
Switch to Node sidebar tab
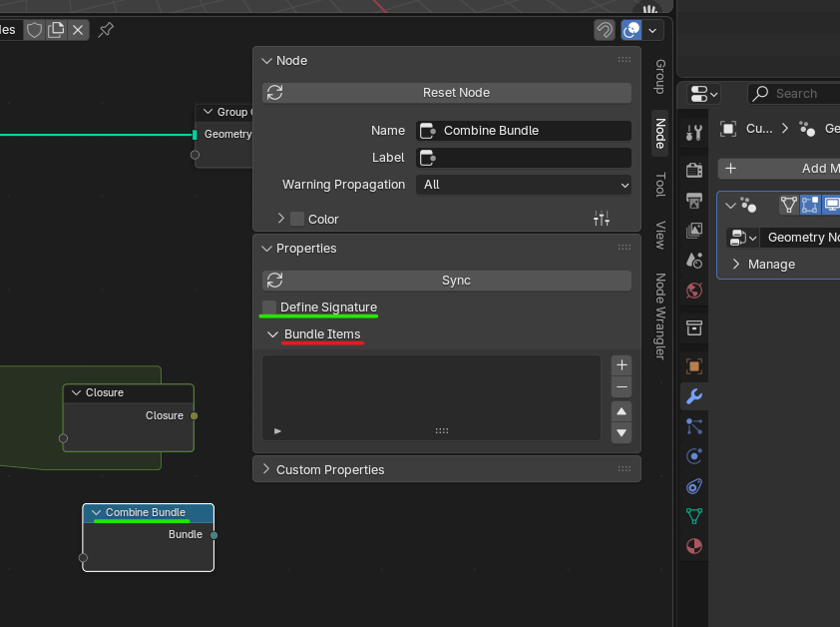[x=660, y=134]
